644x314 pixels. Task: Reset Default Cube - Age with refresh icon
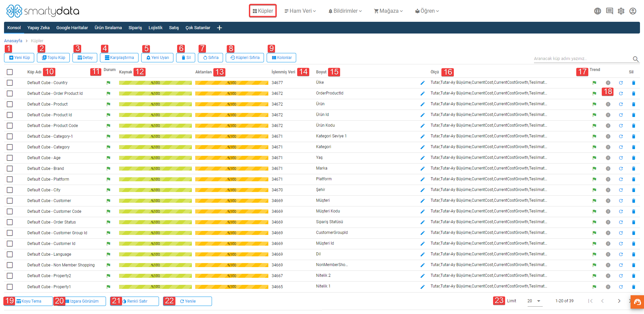[x=621, y=158]
